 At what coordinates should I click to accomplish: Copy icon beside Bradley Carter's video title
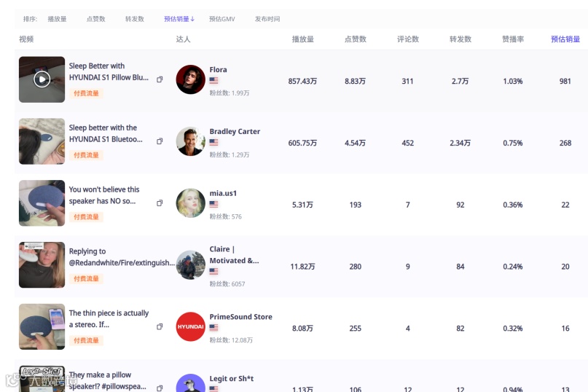[160, 141]
